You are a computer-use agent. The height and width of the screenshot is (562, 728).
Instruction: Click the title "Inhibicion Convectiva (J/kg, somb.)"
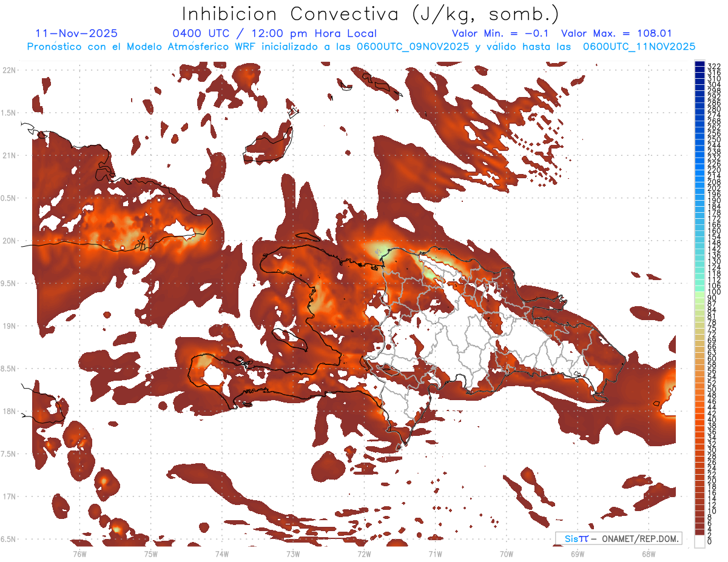371,15
